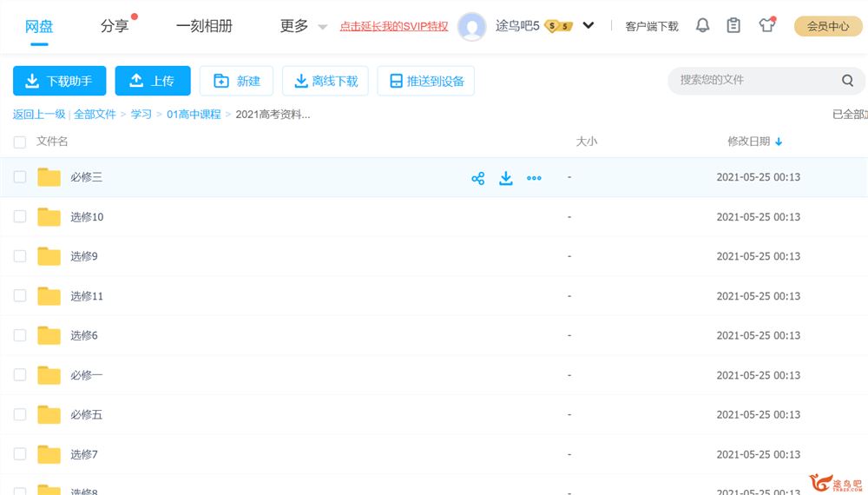The height and width of the screenshot is (495, 868).
Task: Open folder name 选修11
Action: (x=87, y=296)
